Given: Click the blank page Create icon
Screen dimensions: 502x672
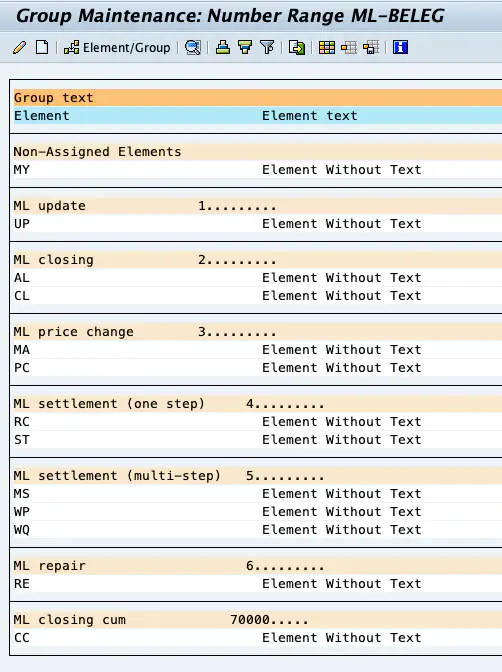Looking at the screenshot, I should pos(42,47).
